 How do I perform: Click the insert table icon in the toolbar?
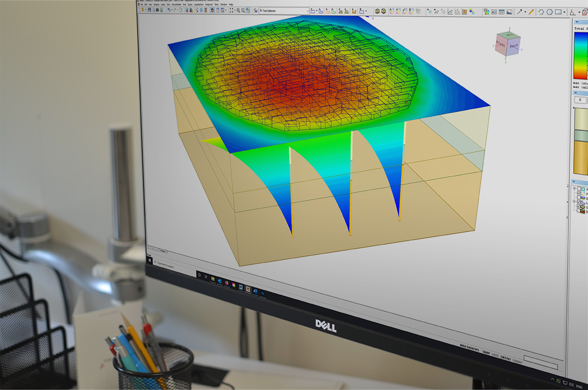501,11
